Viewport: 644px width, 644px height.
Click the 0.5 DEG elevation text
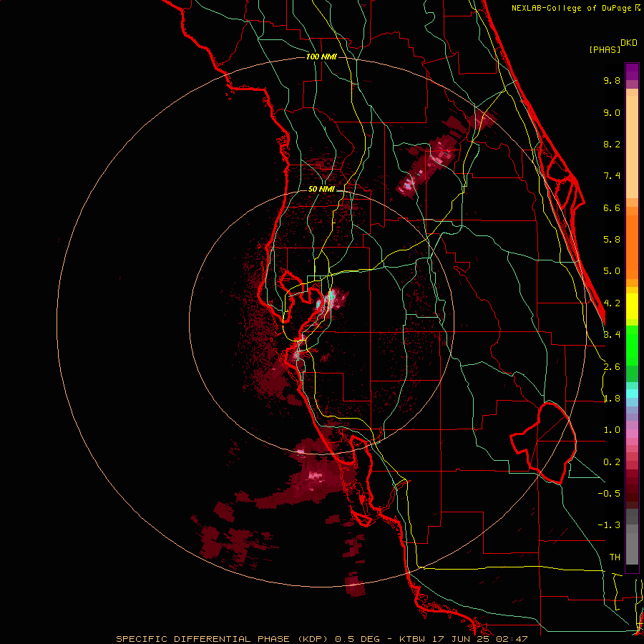[x=358, y=639]
